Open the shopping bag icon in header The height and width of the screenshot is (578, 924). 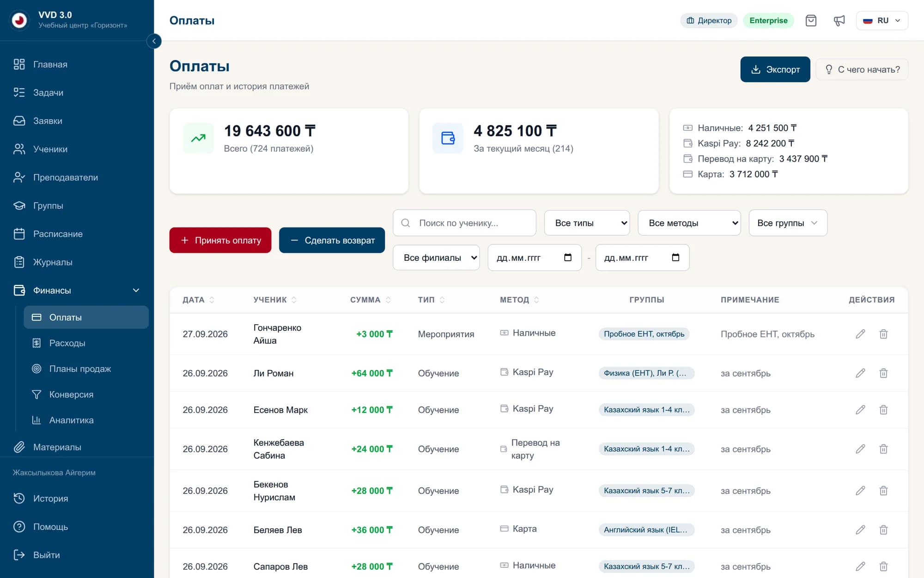[811, 20]
